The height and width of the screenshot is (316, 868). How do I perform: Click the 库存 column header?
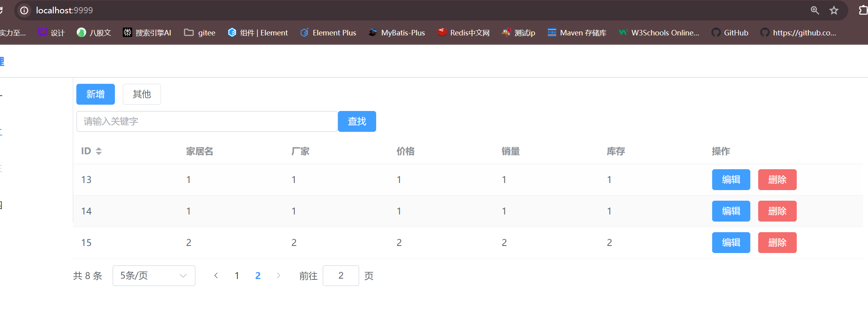point(616,151)
